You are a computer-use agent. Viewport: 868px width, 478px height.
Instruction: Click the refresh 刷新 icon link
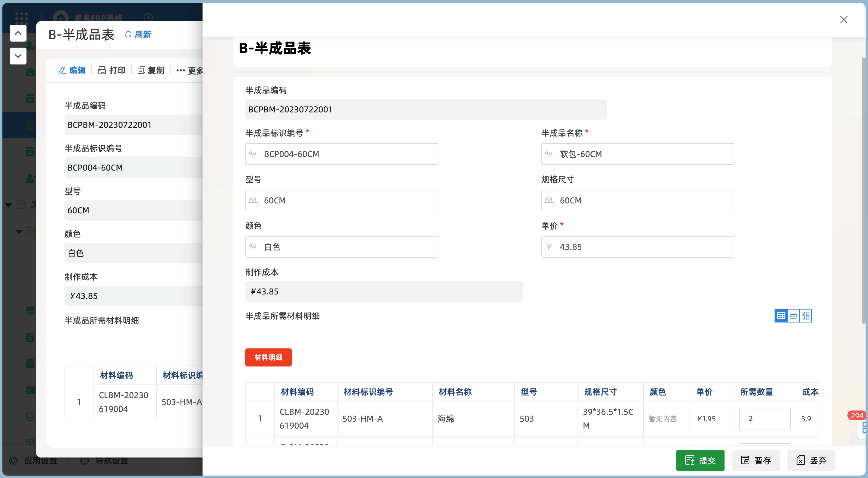pyautogui.click(x=138, y=34)
